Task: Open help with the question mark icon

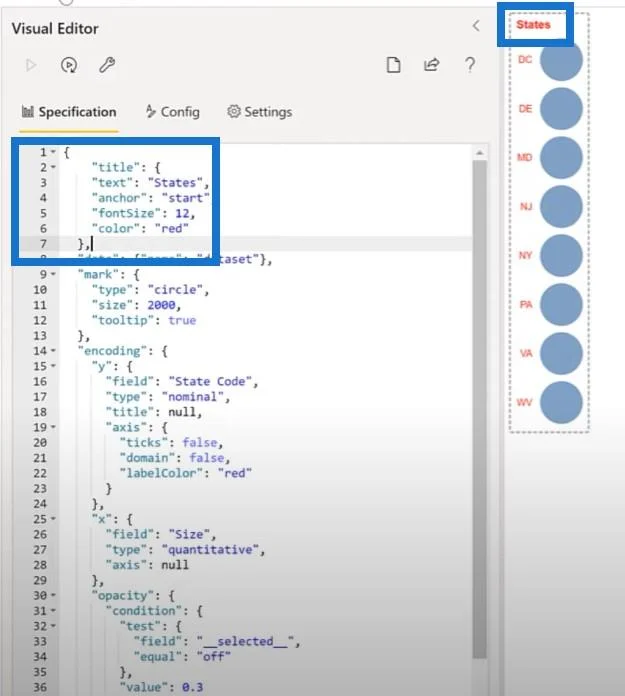Action: click(470, 65)
